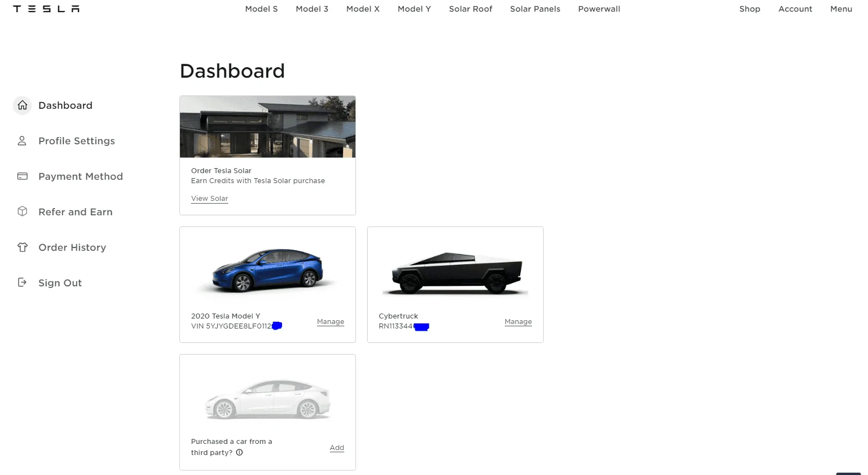Click the '2020 Tesla Model Y' label
This screenshot has width=868, height=475.
click(225, 316)
